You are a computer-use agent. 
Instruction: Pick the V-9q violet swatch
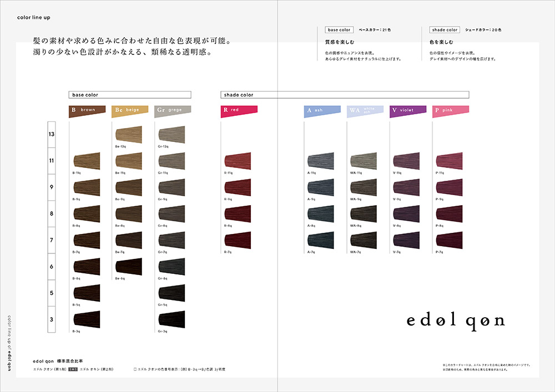click(406, 188)
